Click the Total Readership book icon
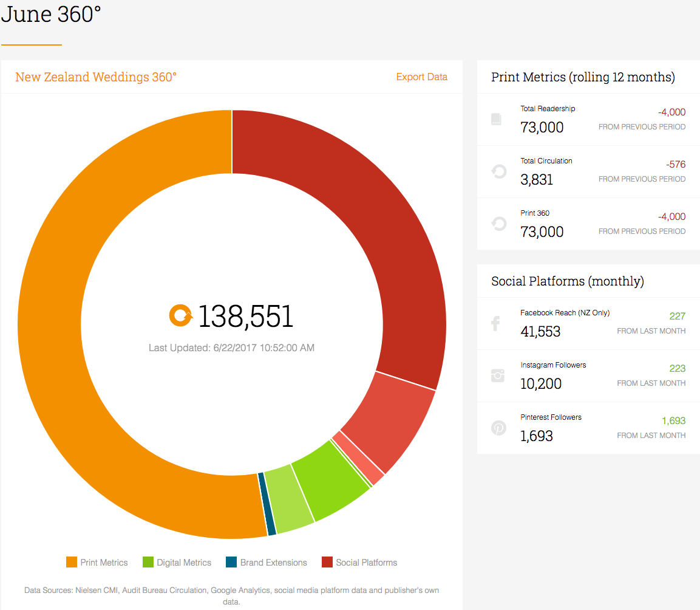 coord(496,119)
